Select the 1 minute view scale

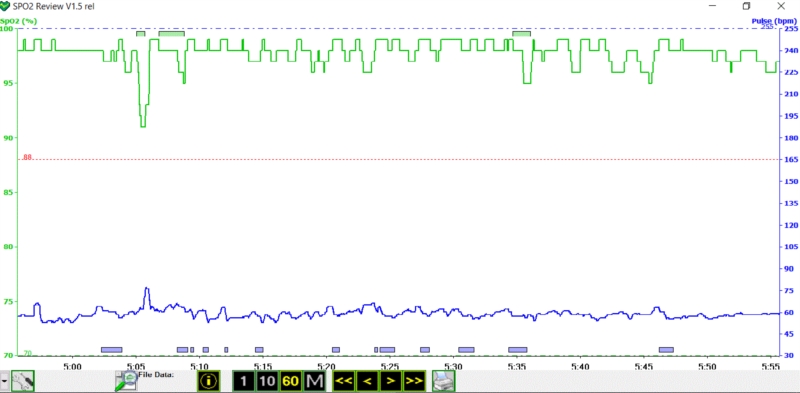(244, 381)
